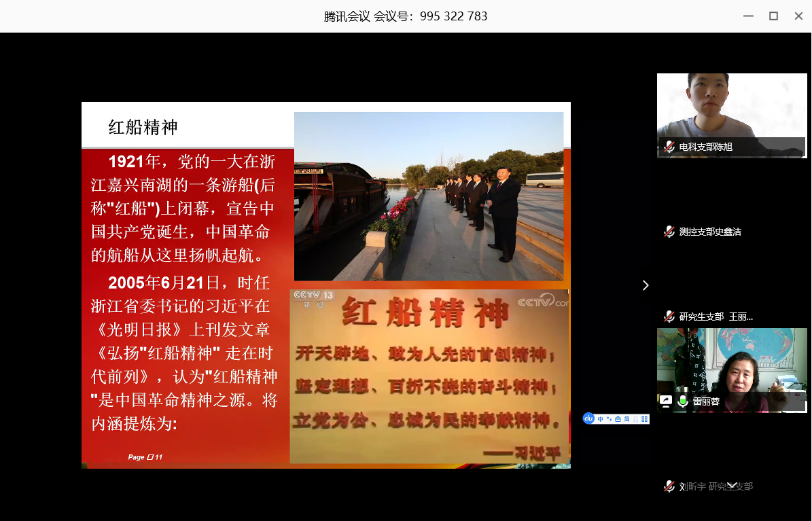
Task: Toggle punctuation mode in Baidu IME bar
Action: tap(609, 419)
